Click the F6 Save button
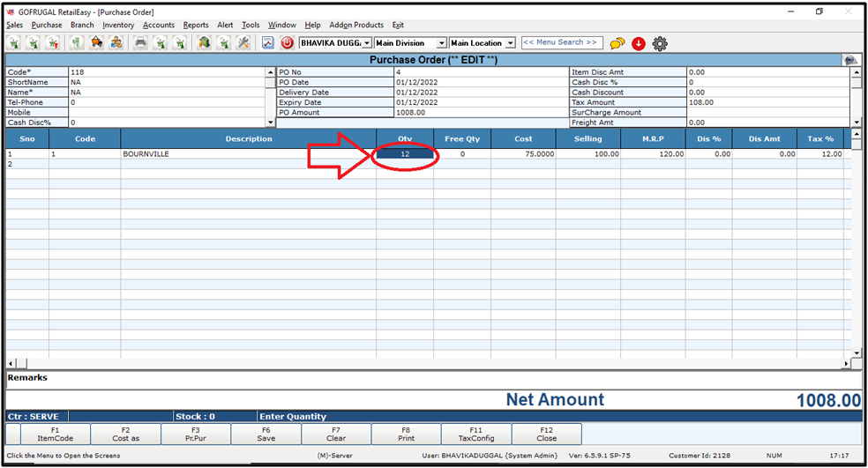868x468 pixels. coord(266,435)
